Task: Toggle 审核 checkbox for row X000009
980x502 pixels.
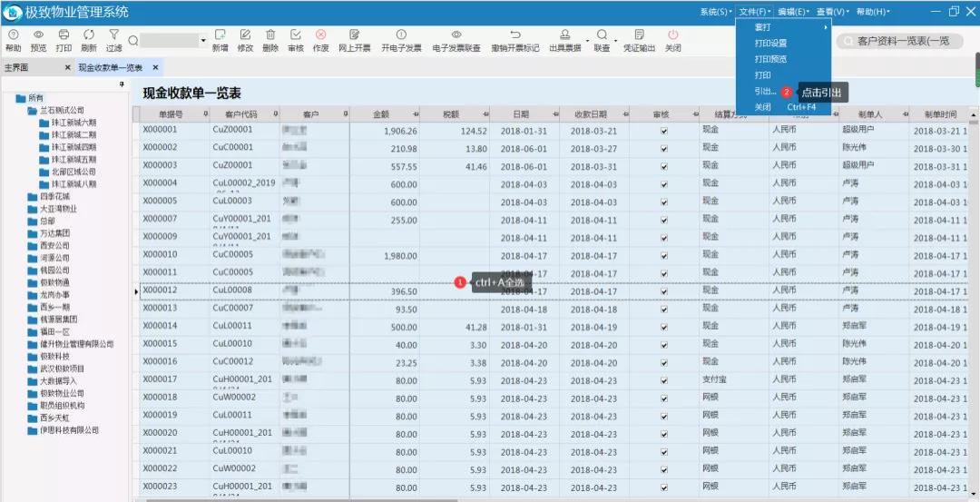Action: point(663,238)
